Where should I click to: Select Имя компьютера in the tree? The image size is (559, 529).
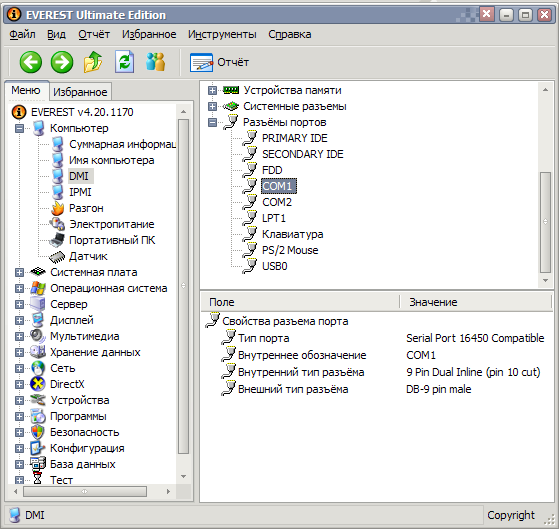point(112,160)
